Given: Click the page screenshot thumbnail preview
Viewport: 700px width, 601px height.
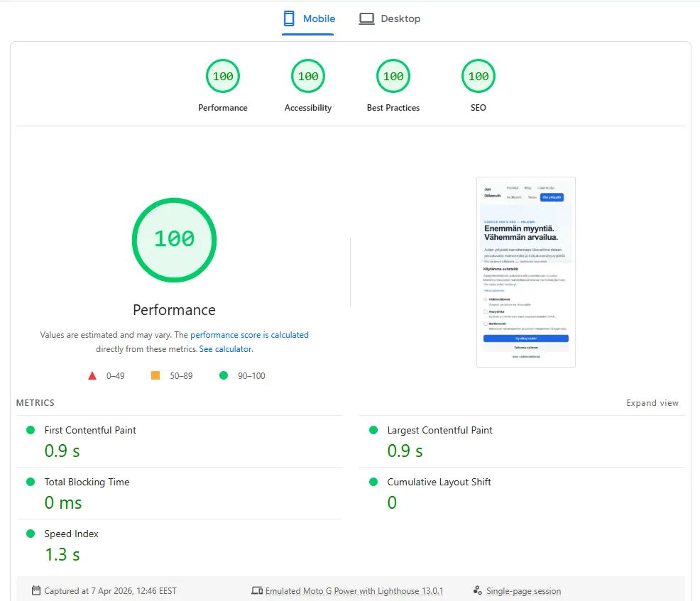Looking at the screenshot, I should [525, 272].
